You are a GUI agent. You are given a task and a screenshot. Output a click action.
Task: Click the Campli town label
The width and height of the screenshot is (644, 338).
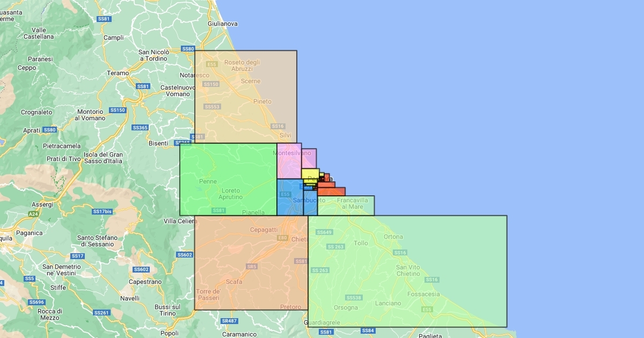tap(113, 38)
